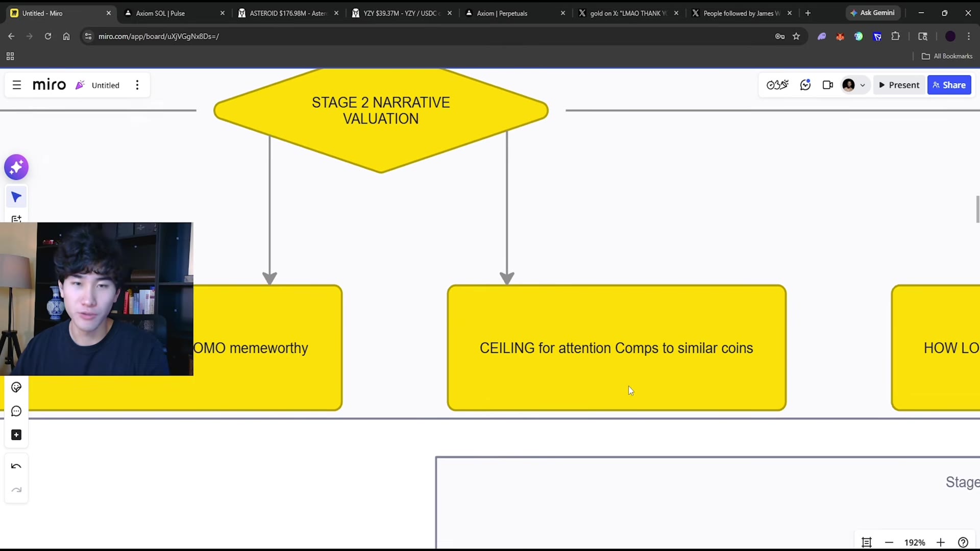Bookmark page with star icon
The width and height of the screenshot is (980, 551).
click(796, 36)
